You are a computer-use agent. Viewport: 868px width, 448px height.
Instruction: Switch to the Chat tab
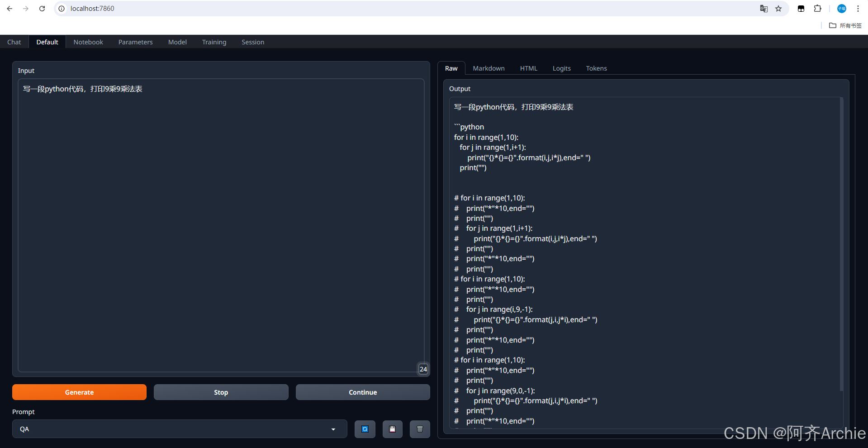14,42
